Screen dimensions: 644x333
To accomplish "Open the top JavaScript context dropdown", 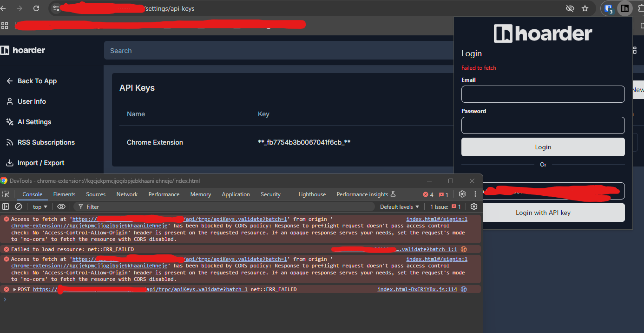I will [x=40, y=206].
